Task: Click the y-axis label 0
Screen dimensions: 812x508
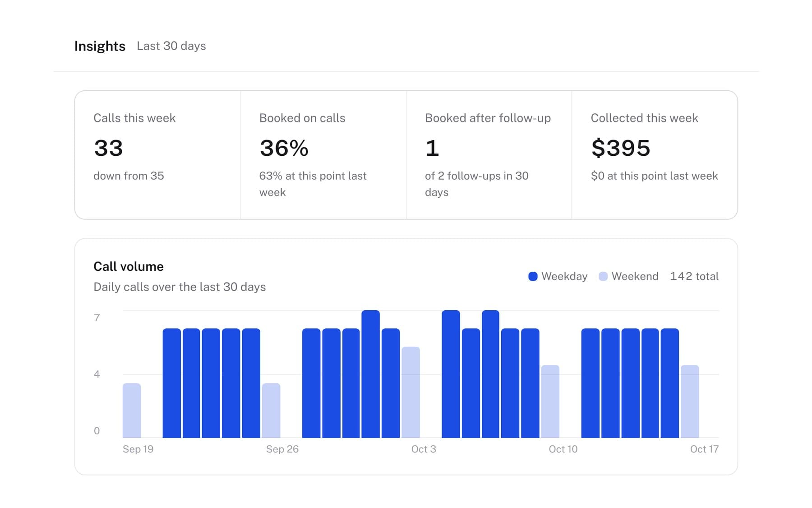Action: pyautogui.click(x=97, y=431)
